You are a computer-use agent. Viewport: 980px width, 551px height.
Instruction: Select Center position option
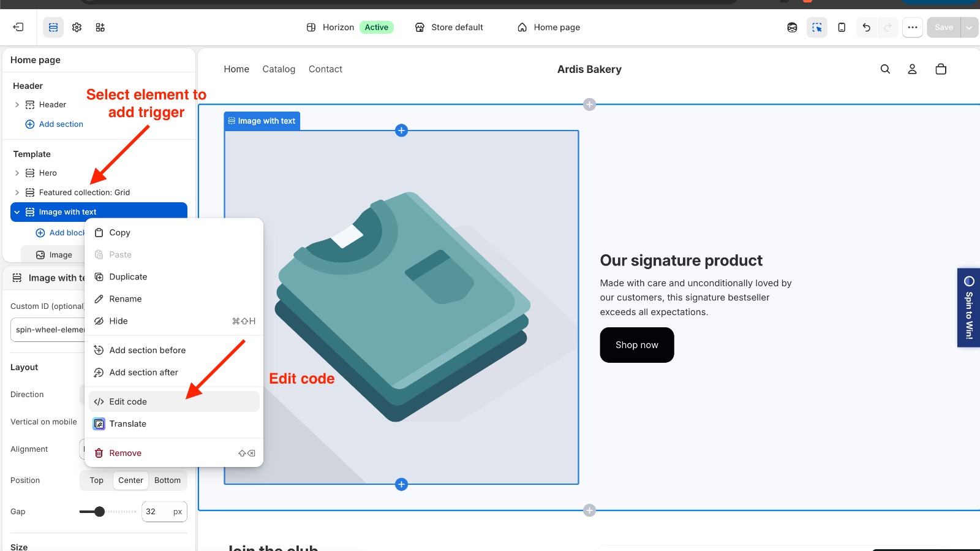click(130, 481)
